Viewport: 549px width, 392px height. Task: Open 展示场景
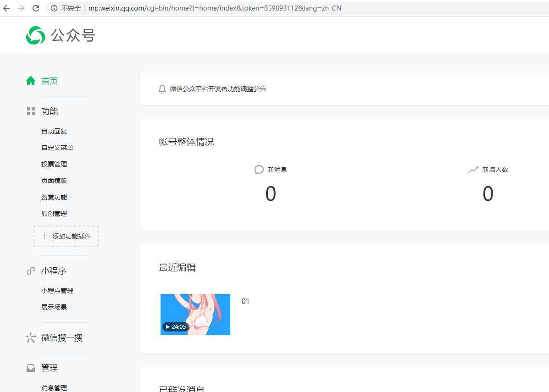click(54, 307)
